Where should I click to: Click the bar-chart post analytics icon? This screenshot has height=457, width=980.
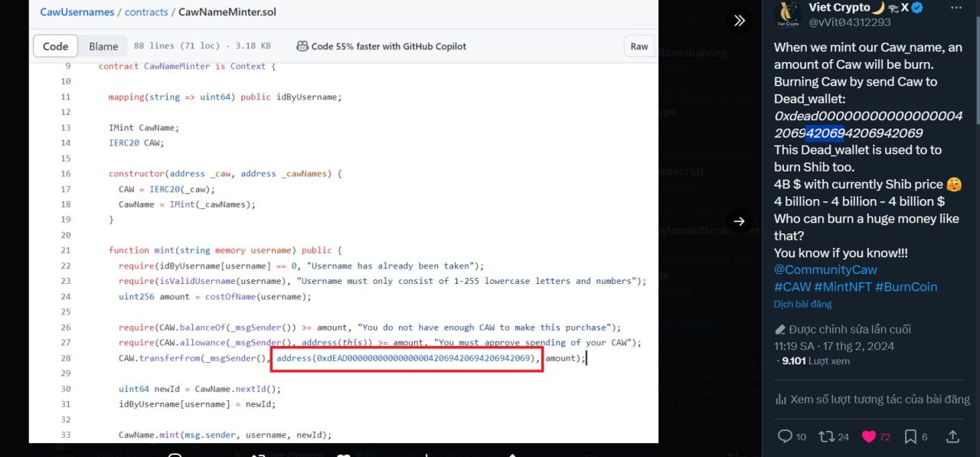(x=781, y=399)
